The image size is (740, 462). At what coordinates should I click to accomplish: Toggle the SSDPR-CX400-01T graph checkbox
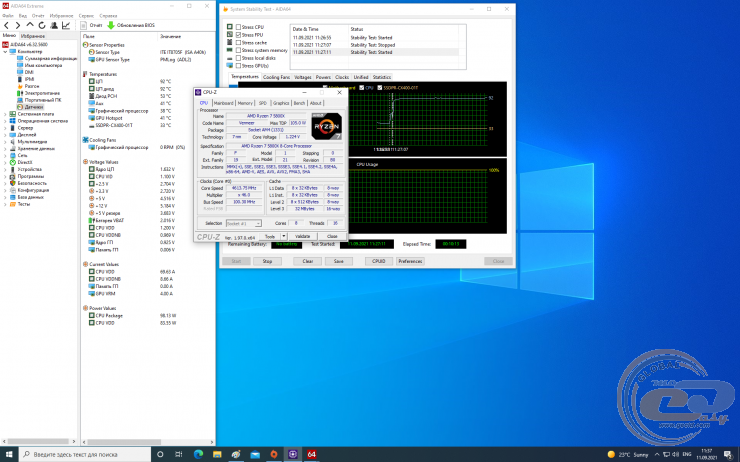coord(379,88)
